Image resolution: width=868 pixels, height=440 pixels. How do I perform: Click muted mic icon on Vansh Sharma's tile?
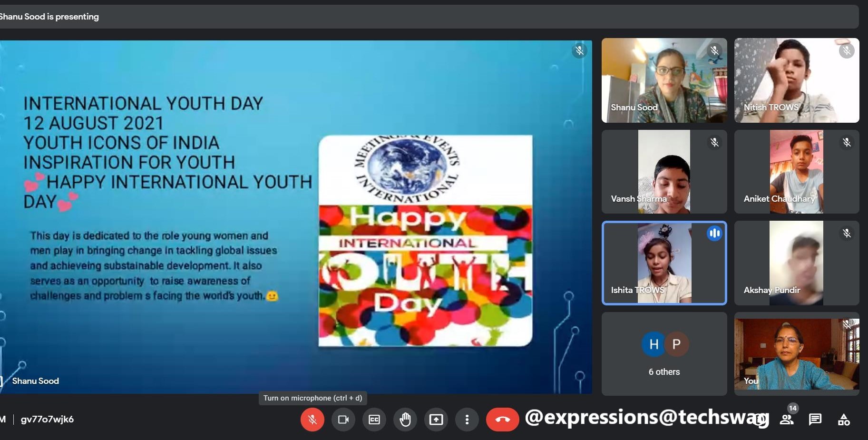(714, 142)
